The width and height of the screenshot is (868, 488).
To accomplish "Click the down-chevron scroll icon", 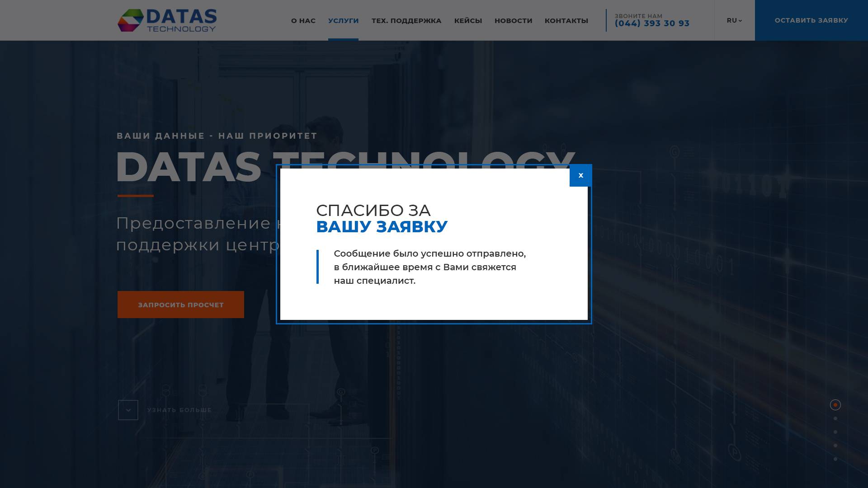I will coord(128,410).
